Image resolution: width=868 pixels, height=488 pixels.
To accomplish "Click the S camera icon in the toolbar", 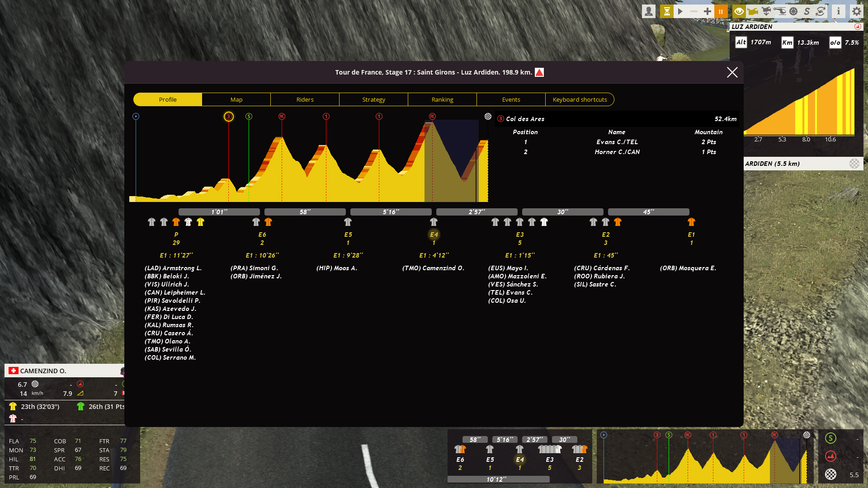I will tap(807, 11).
